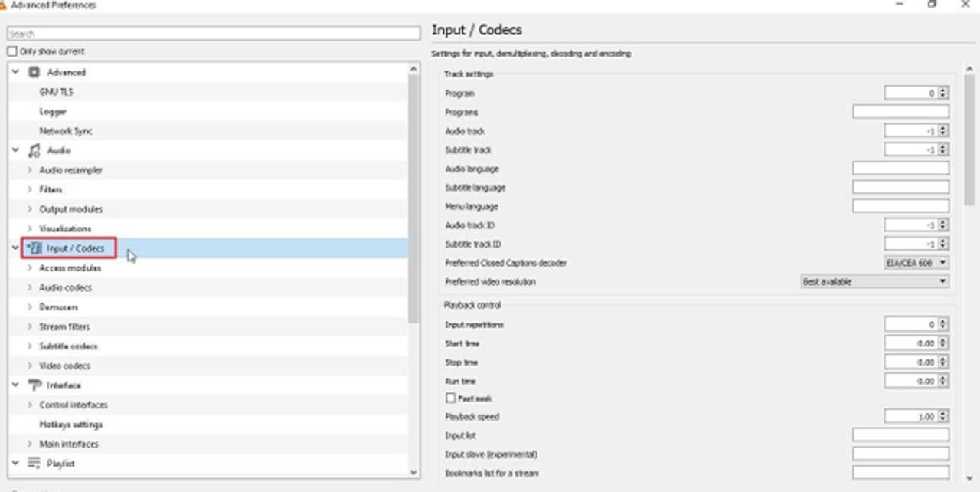
Task: Click the Audio music note icon
Action: [x=34, y=150]
